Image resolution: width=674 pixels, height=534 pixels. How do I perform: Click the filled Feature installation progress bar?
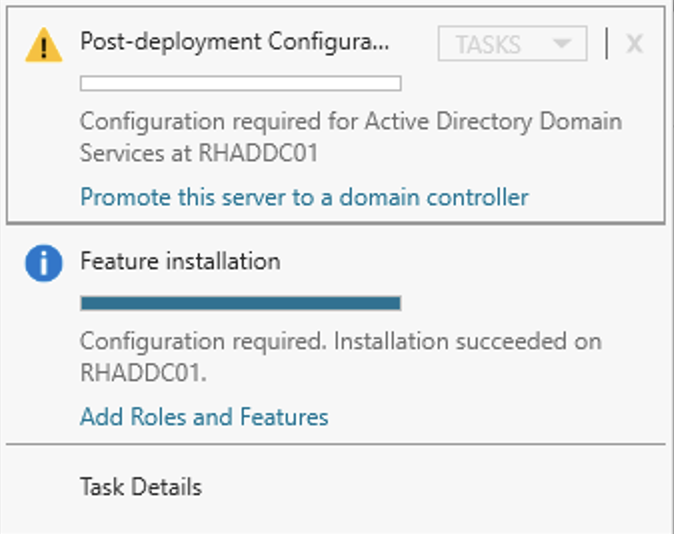click(x=241, y=303)
